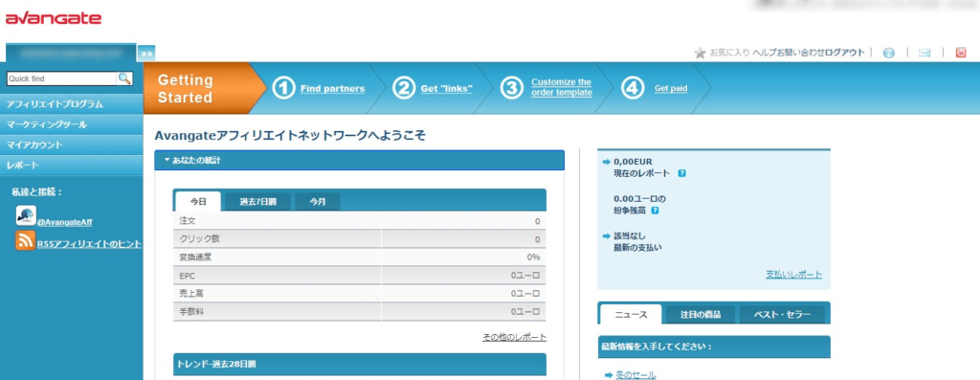Image resolution: width=980 pixels, height=380 pixels.
Task: Open the 冬のセール news link
Action: 635,375
